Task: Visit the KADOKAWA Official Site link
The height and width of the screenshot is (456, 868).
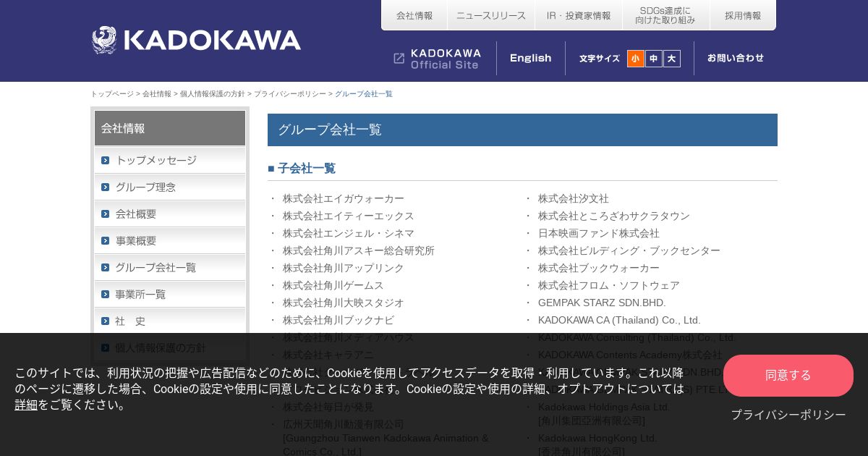Action: (x=438, y=59)
